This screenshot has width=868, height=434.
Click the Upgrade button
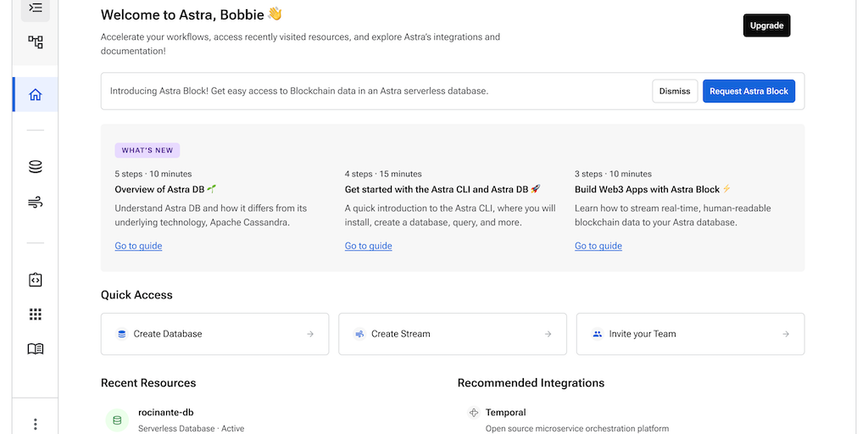[766, 25]
